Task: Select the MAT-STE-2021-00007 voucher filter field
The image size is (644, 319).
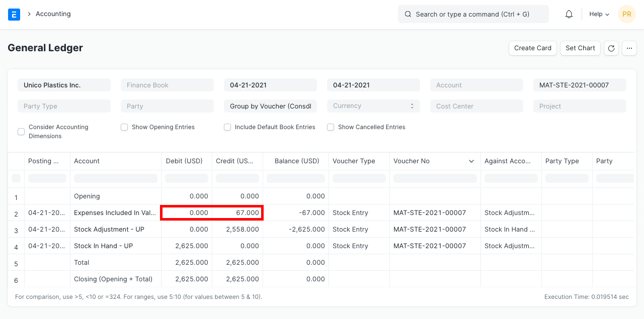Action: [579, 84]
